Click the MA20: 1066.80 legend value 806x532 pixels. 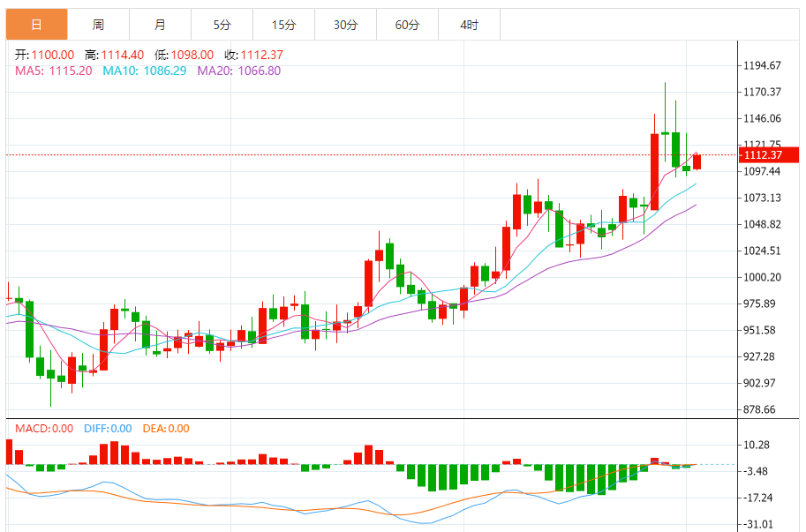pos(239,71)
